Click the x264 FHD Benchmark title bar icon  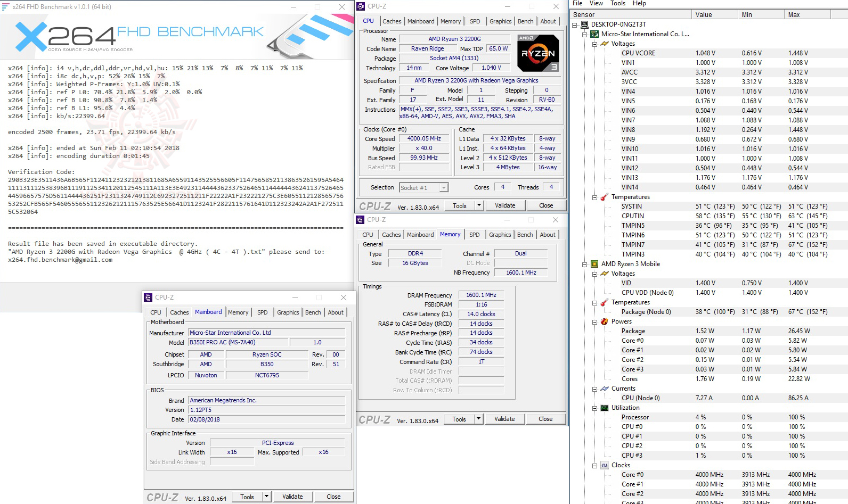(6, 7)
